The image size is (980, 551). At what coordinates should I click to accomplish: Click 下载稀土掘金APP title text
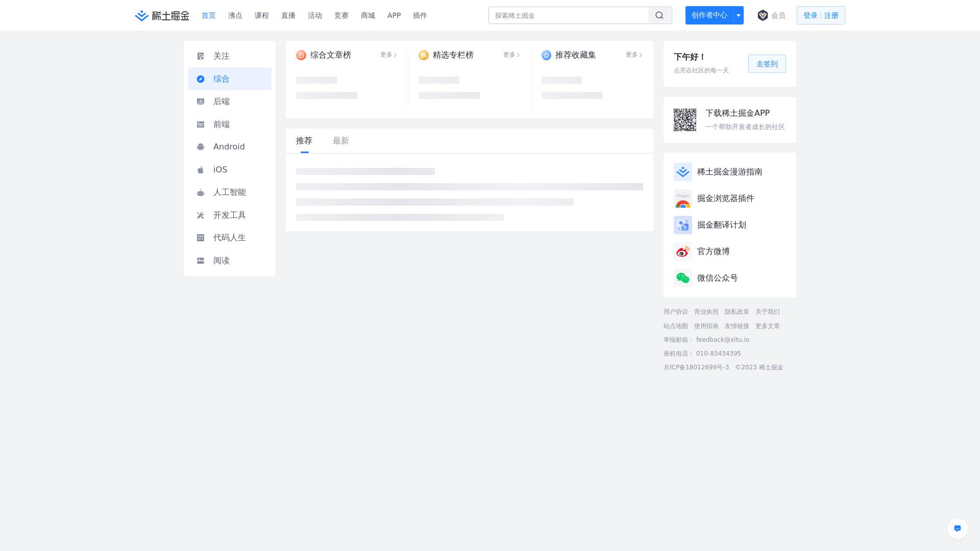[738, 113]
